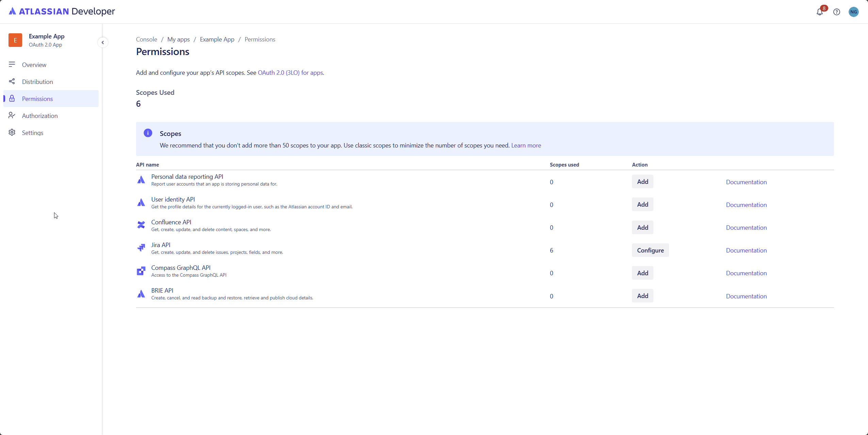
Task: Open the NG user avatar menu
Action: click(853, 12)
